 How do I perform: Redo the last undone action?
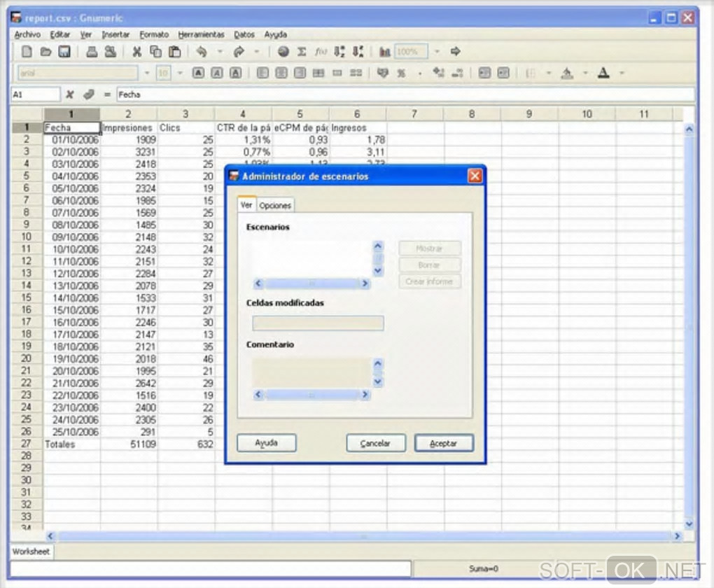(239, 52)
